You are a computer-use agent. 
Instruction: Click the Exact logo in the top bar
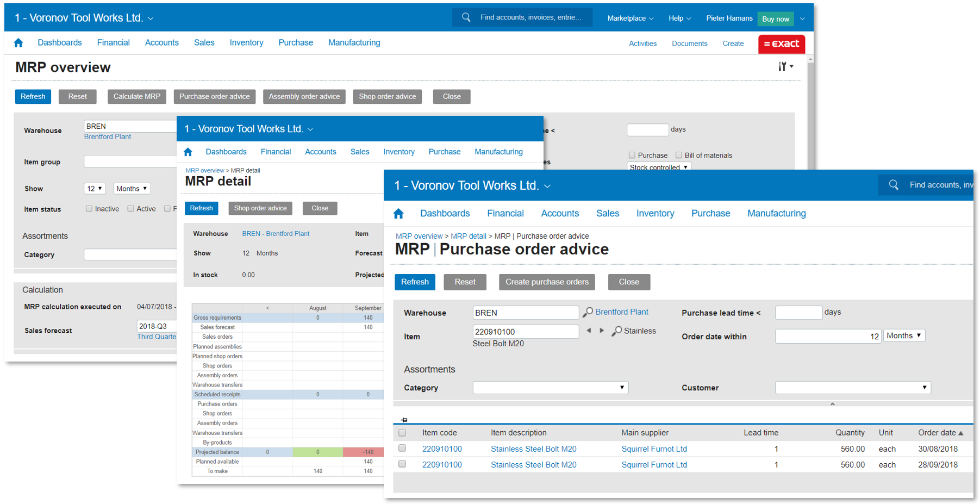pos(782,43)
